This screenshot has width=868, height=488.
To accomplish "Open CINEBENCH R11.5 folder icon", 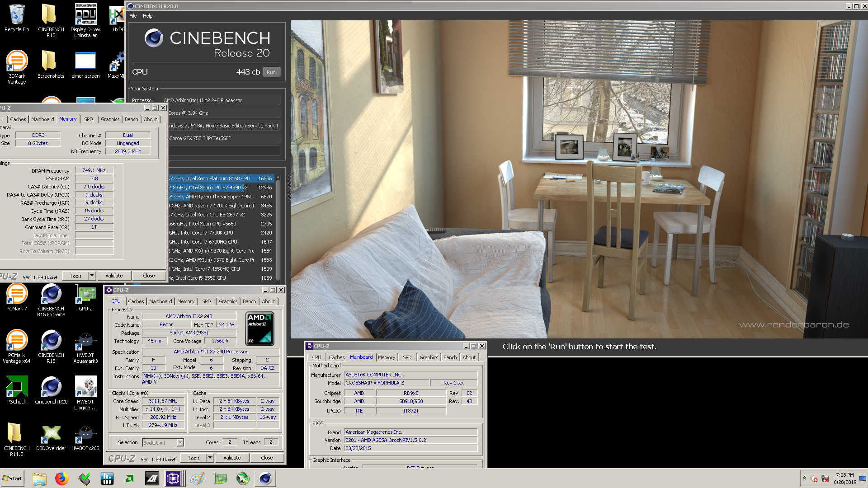I will 17,439.
